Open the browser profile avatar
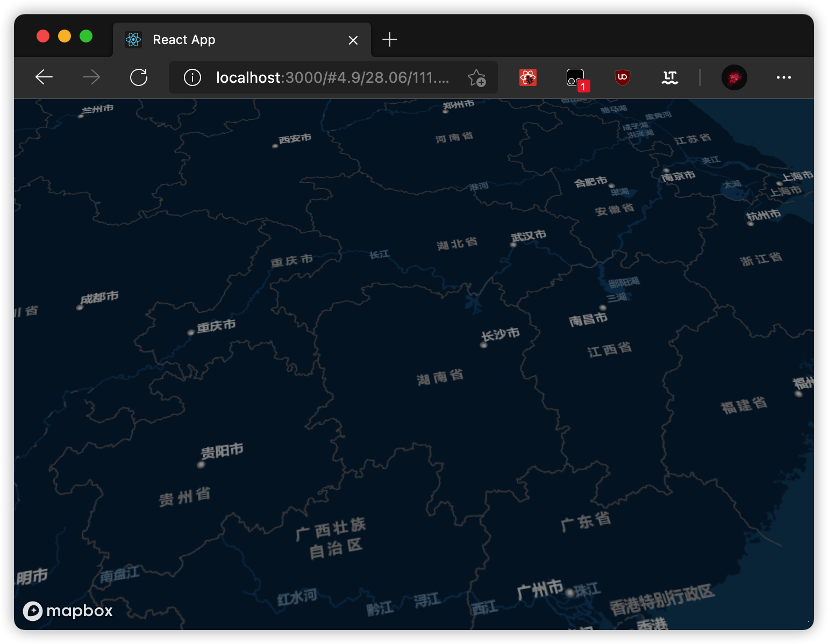 pyautogui.click(x=734, y=77)
